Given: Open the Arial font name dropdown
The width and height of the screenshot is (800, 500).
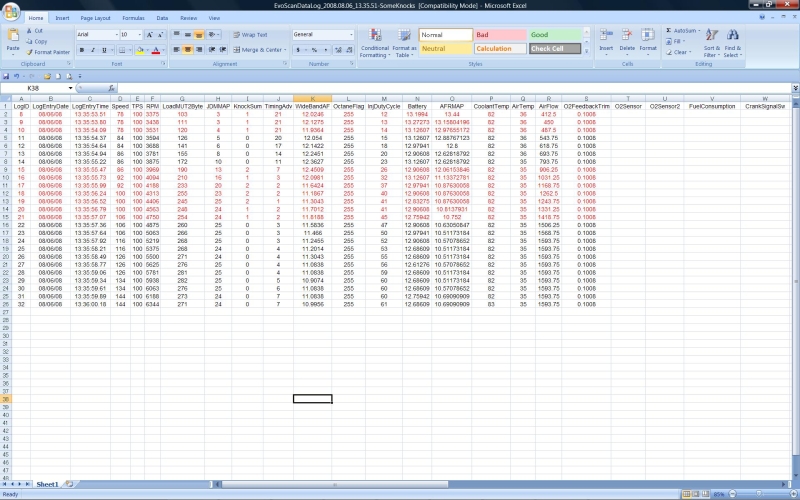Looking at the screenshot, I should click(x=113, y=34).
